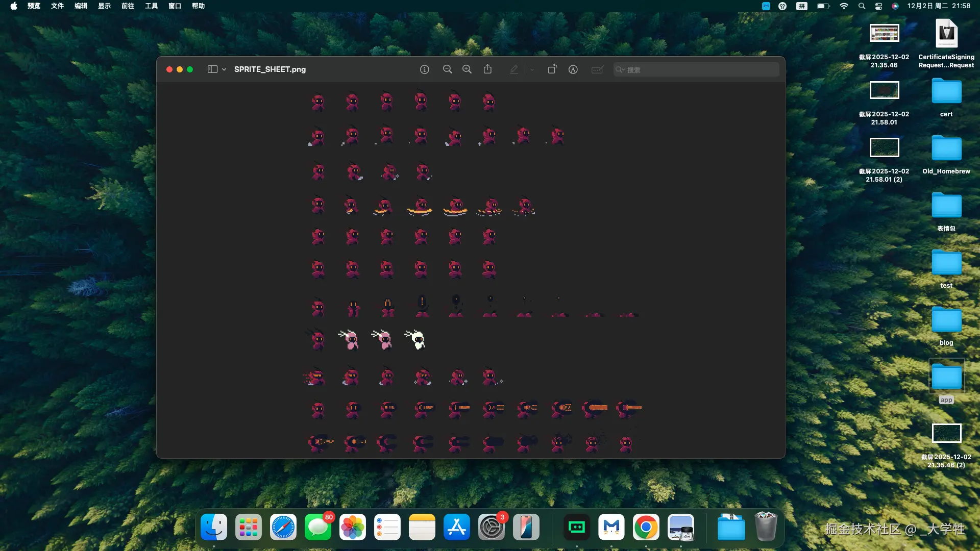This screenshot has height=551, width=980.
Task: Expand the highlight color dropdown arrow
Action: click(x=531, y=69)
